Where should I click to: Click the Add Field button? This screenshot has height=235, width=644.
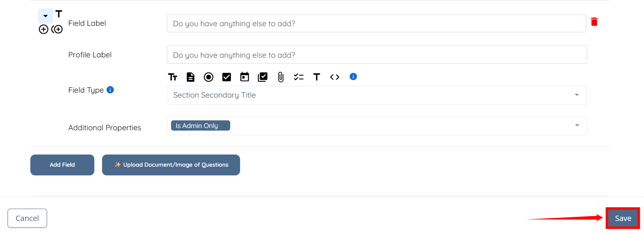point(62,165)
